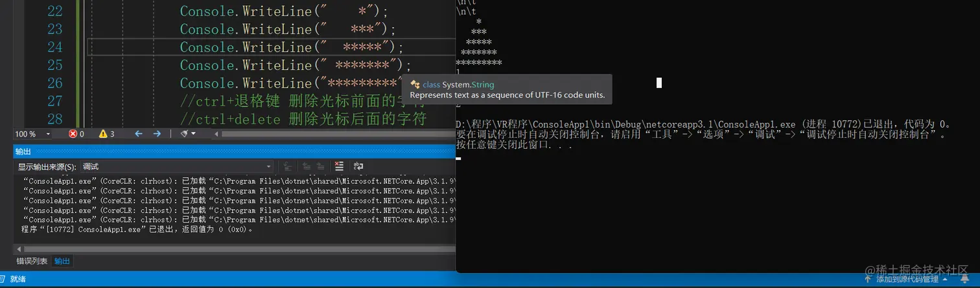980x288 pixels.
Task: Open the output source combo box showing 调试
Action: pyautogui.click(x=176, y=166)
